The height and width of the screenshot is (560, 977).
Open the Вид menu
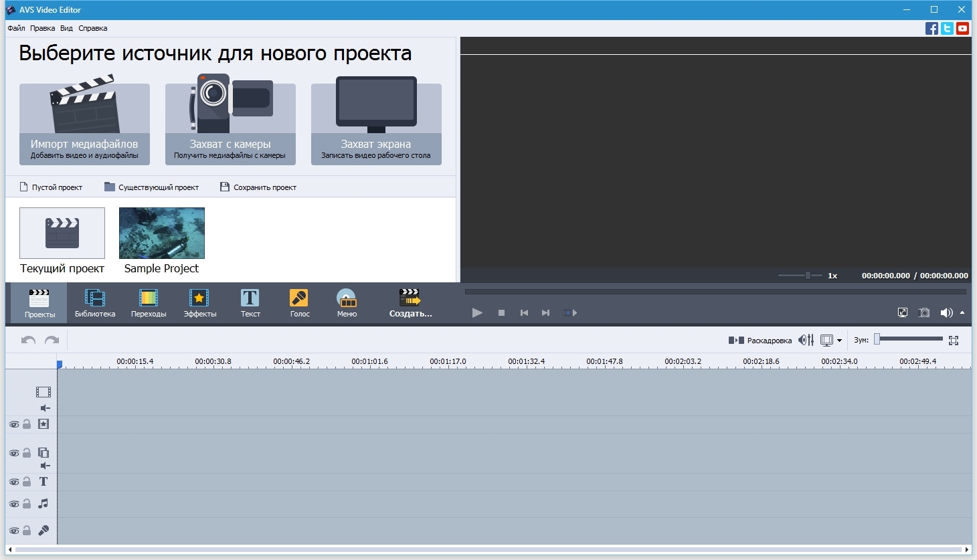click(66, 28)
